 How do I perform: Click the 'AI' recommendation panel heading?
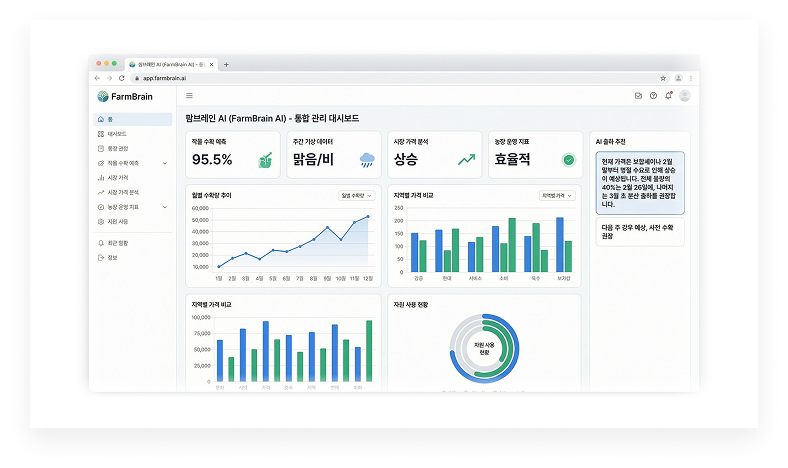(610, 142)
